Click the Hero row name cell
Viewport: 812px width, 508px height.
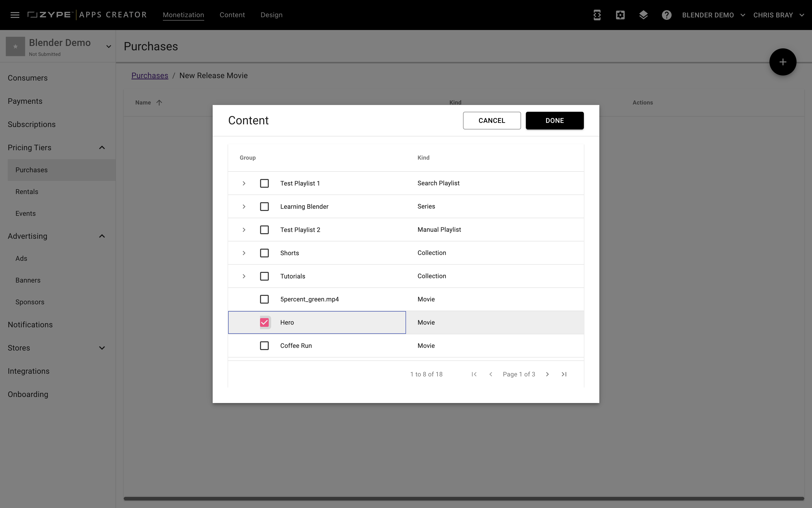pyautogui.click(x=317, y=322)
